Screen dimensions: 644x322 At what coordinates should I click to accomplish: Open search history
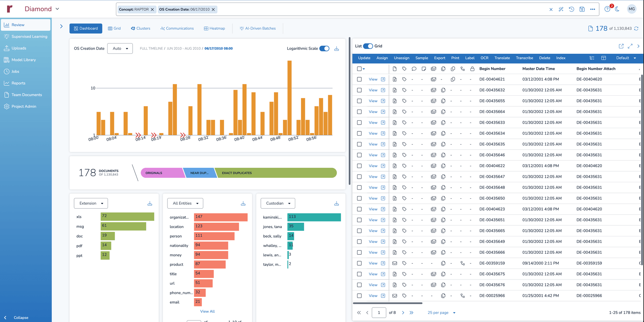click(x=572, y=9)
